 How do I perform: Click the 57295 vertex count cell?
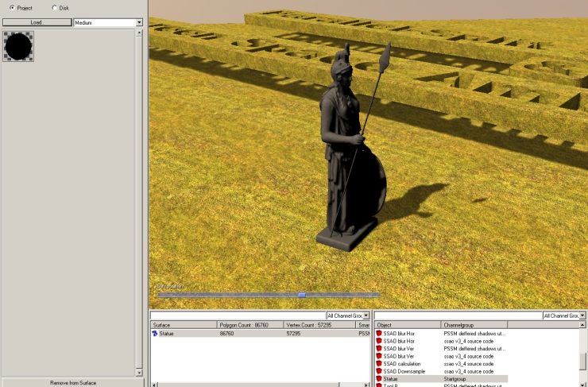pyautogui.click(x=293, y=334)
